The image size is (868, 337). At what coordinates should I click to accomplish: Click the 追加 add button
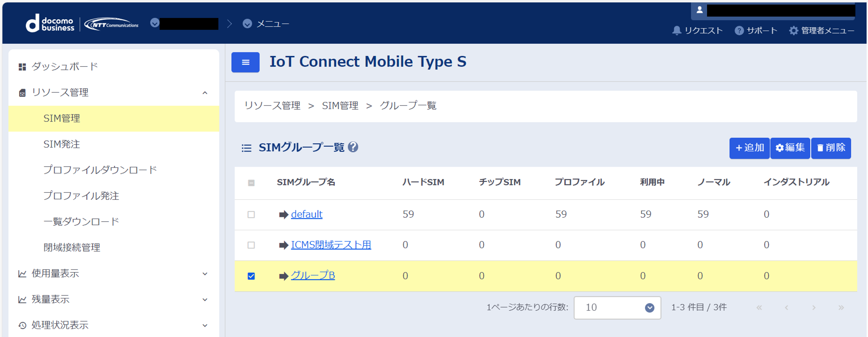[x=749, y=148]
